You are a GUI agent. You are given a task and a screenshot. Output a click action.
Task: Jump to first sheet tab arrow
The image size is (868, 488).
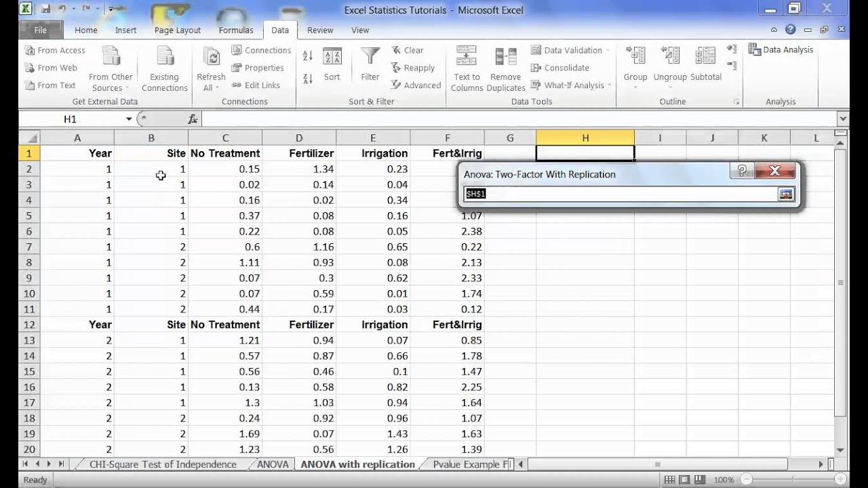(26, 464)
